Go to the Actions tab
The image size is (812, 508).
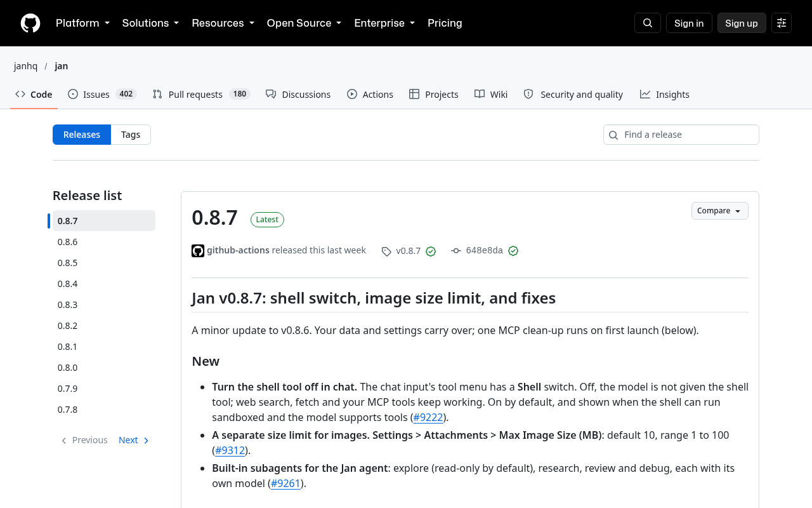370,94
